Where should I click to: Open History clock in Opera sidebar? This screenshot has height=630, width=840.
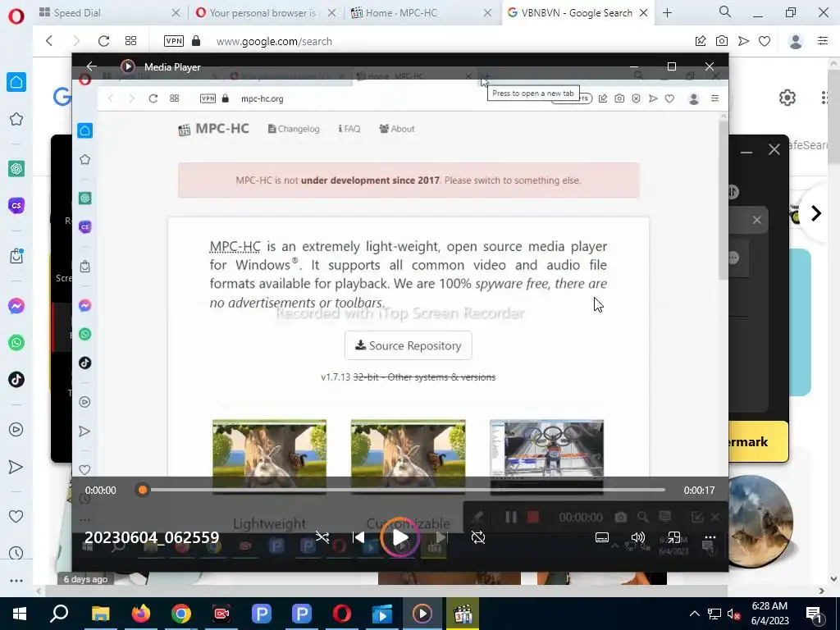[x=16, y=553]
